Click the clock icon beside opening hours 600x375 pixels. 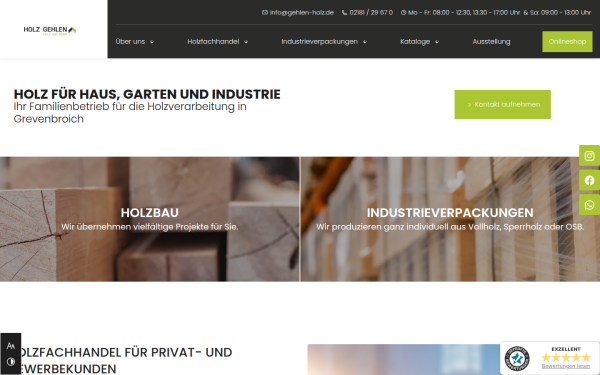[403, 13]
